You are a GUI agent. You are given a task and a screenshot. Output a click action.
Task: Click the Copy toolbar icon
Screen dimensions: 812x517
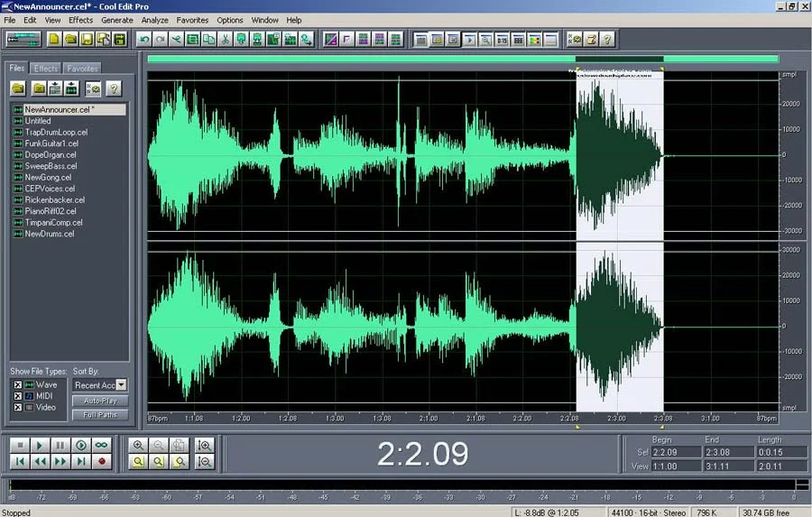coord(208,40)
